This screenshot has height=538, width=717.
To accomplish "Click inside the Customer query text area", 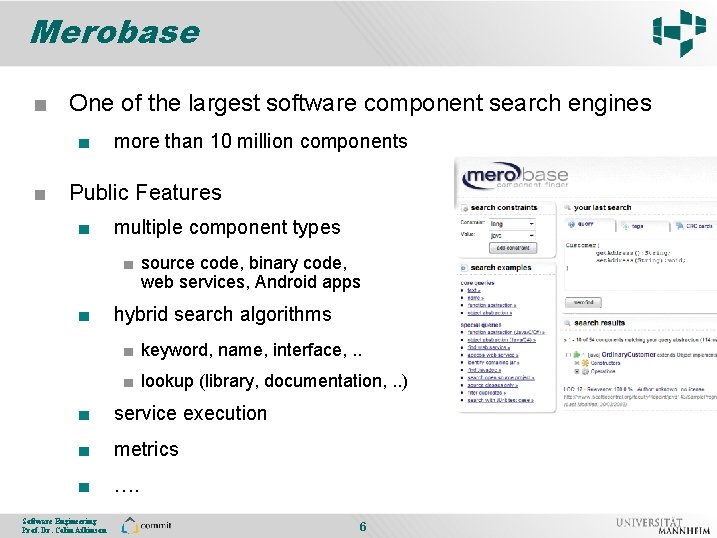I will pos(640,263).
